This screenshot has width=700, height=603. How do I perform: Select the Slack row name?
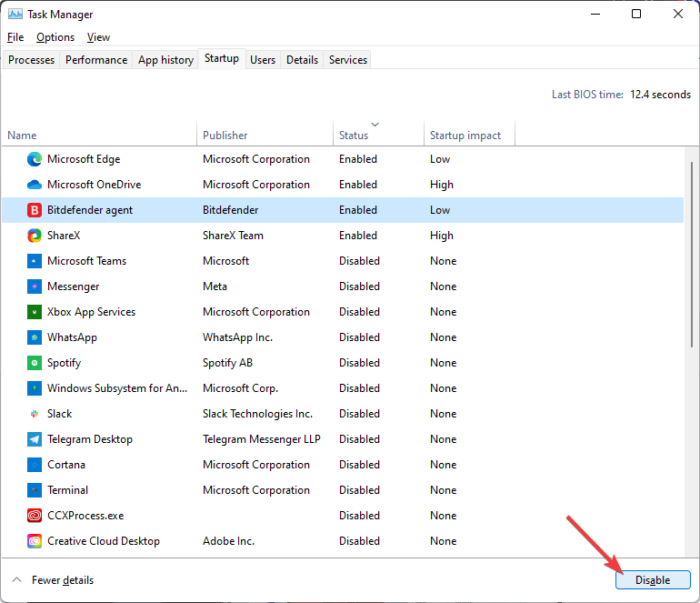(60, 414)
